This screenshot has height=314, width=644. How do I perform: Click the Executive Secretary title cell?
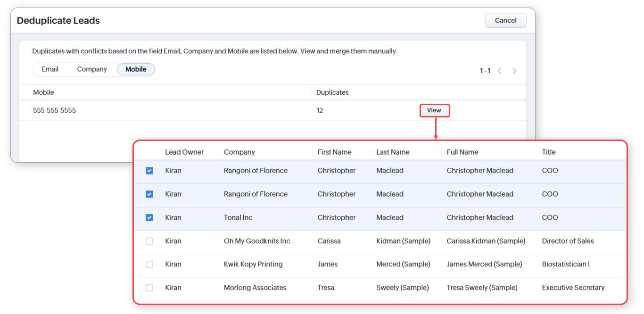[573, 288]
